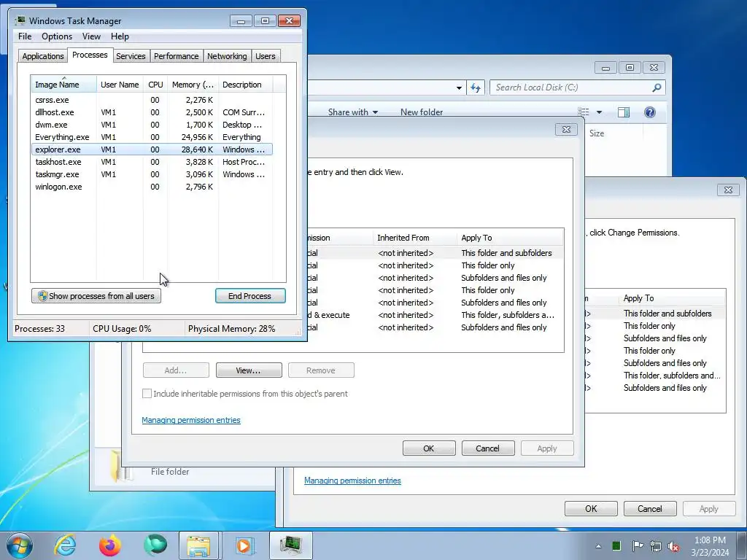This screenshot has width=747, height=560.
Task: Open the view options dropdown arrow in Explorer
Action: 600,112
